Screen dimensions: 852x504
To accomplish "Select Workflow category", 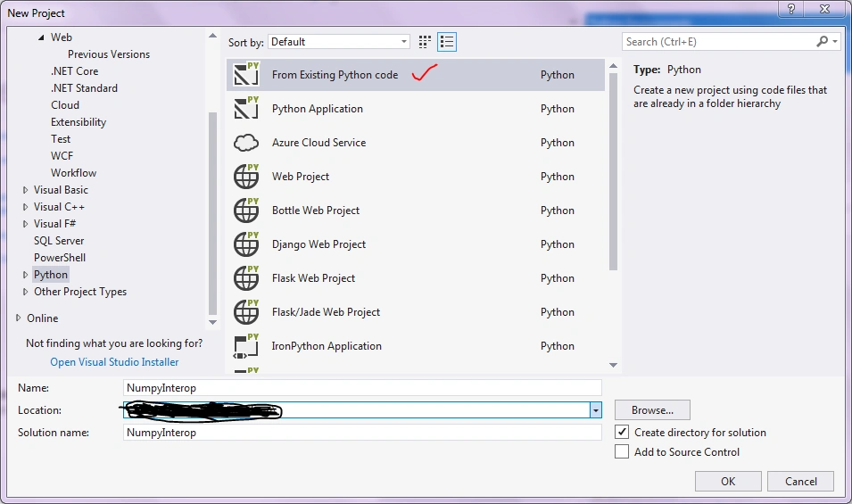I will click(x=73, y=173).
